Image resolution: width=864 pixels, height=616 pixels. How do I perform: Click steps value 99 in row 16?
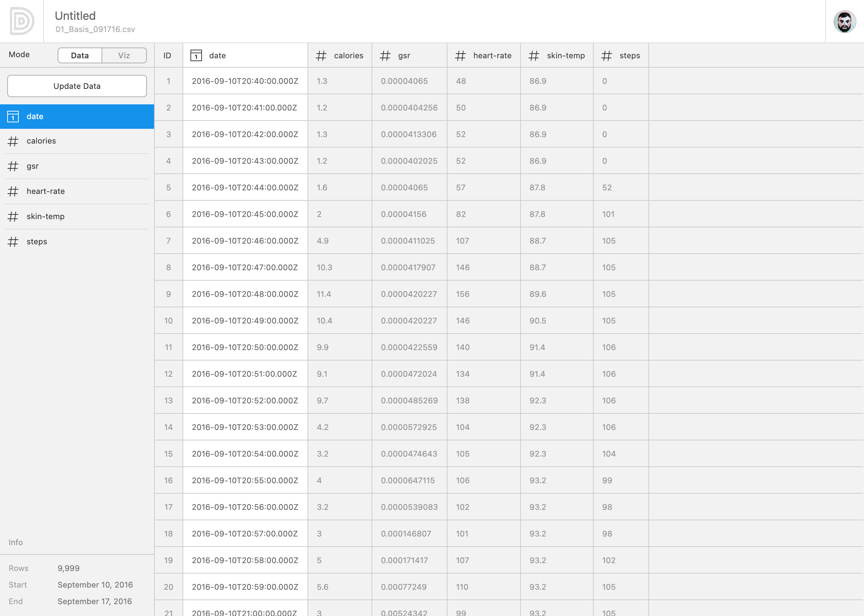607,481
